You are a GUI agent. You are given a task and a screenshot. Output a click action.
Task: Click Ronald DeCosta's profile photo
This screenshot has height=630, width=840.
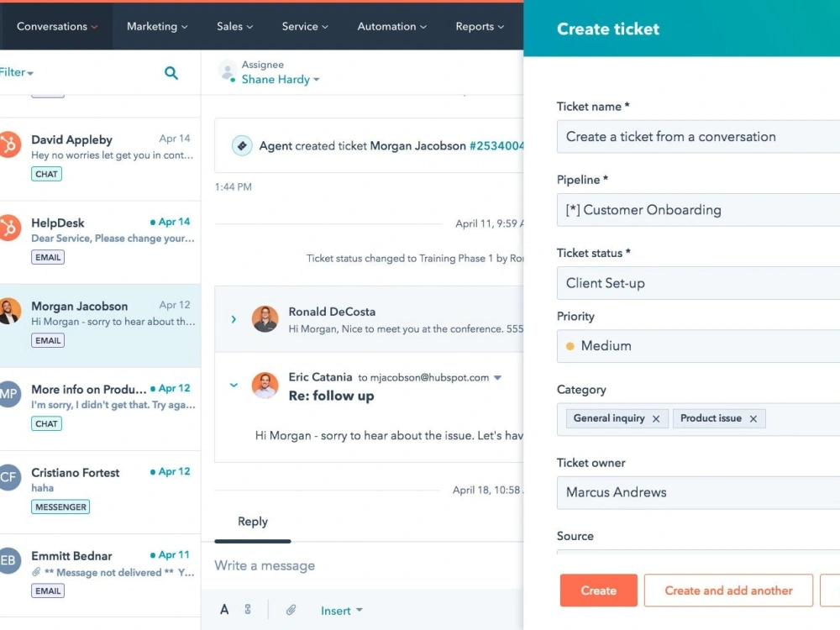265,319
